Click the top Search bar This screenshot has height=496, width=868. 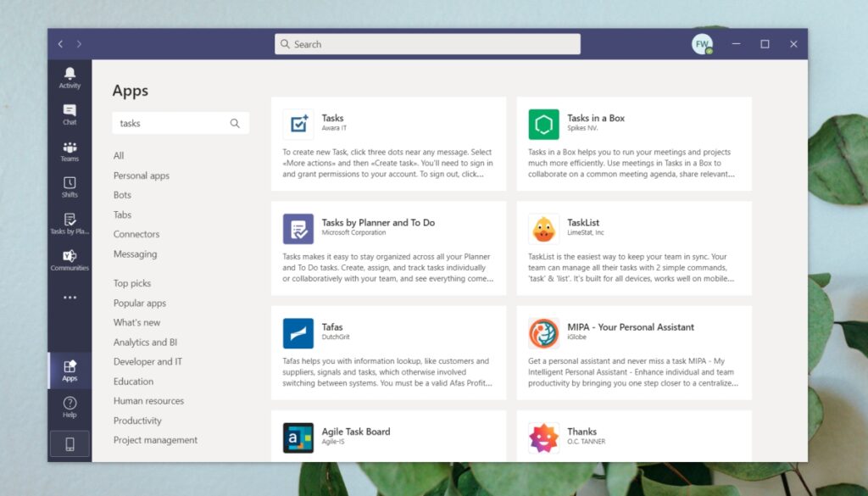pos(426,43)
